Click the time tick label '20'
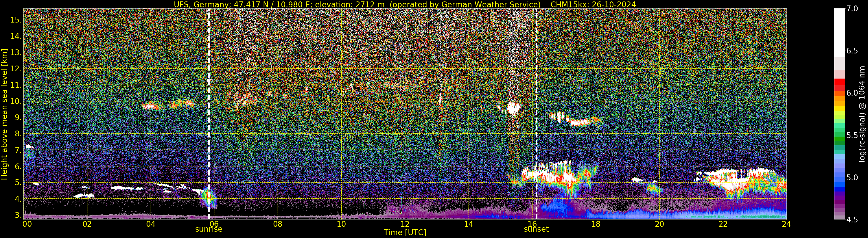The height and width of the screenshot is (238, 868). click(x=659, y=224)
